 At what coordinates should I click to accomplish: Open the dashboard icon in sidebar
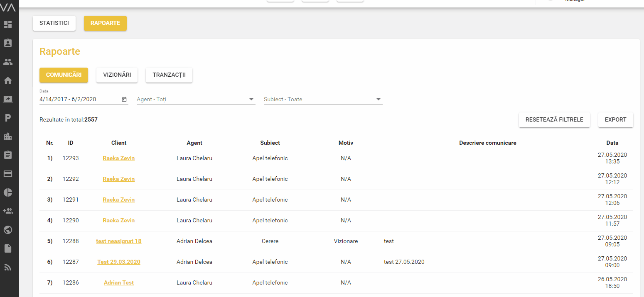pyautogui.click(x=8, y=24)
